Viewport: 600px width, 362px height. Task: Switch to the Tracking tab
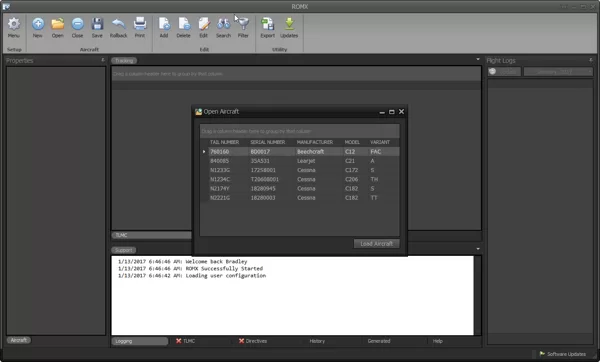124,60
